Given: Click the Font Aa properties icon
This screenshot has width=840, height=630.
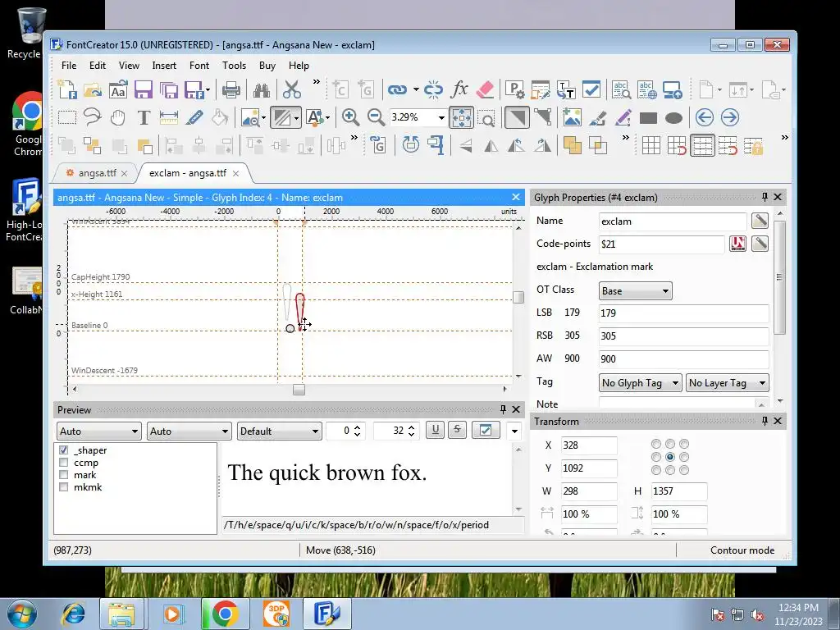Looking at the screenshot, I should 118,90.
